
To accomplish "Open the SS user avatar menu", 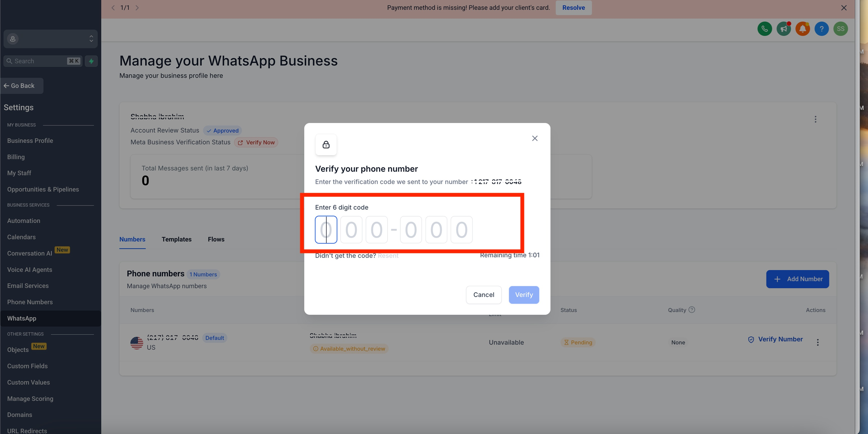I will click(x=840, y=29).
